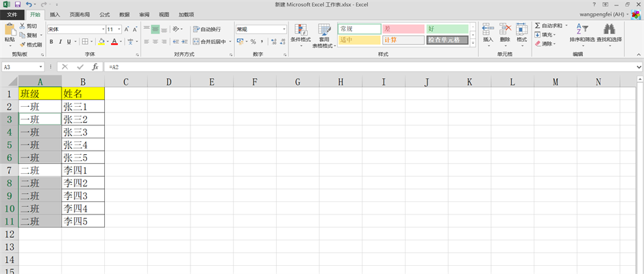Switch to the Insert (插入) ribbon tab

point(55,14)
